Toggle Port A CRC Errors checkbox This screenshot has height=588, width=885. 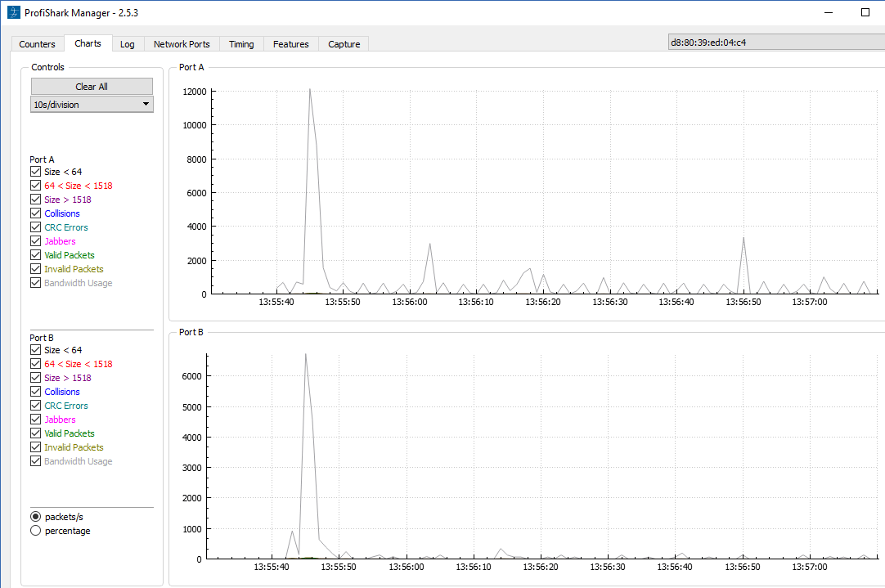click(x=35, y=227)
